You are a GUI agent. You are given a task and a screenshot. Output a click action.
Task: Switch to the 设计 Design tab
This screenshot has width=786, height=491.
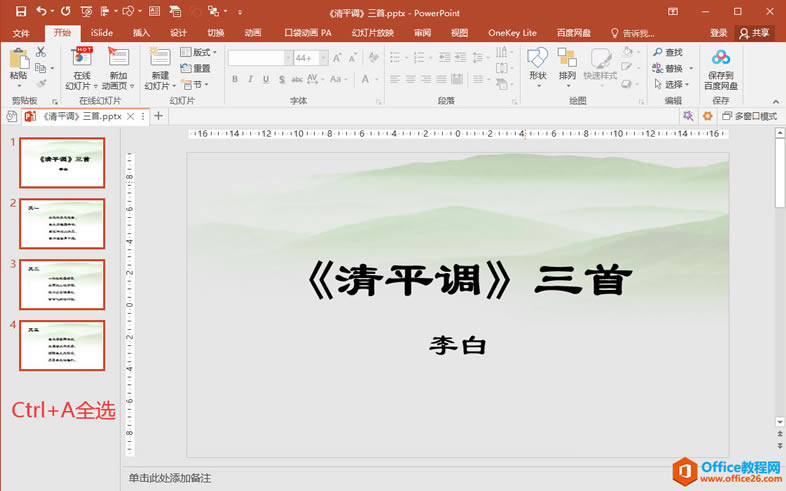(x=178, y=33)
